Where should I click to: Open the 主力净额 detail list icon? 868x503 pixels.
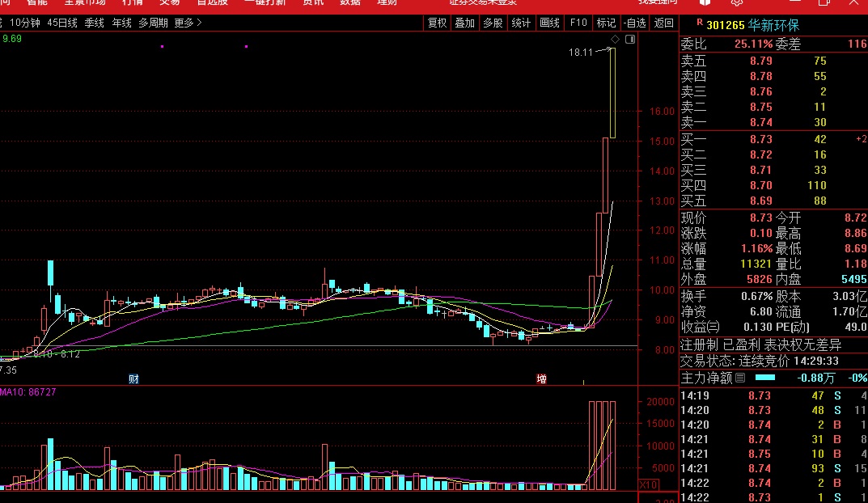[x=740, y=378]
